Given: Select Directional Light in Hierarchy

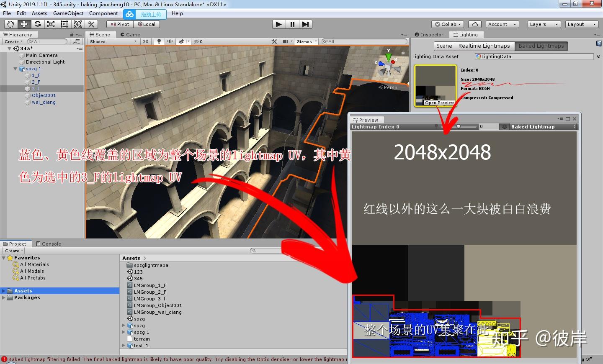Looking at the screenshot, I should [x=45, y=62].
